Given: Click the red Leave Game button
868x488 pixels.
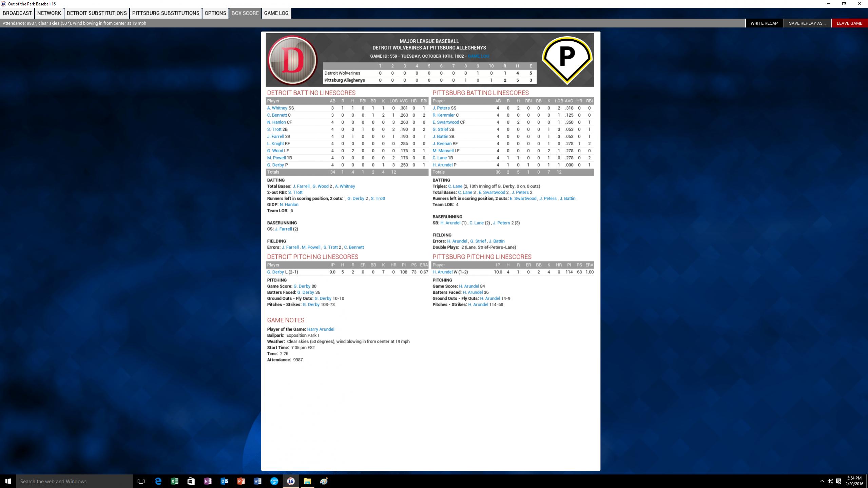Looking at the screenshot, I should (849, 23).
